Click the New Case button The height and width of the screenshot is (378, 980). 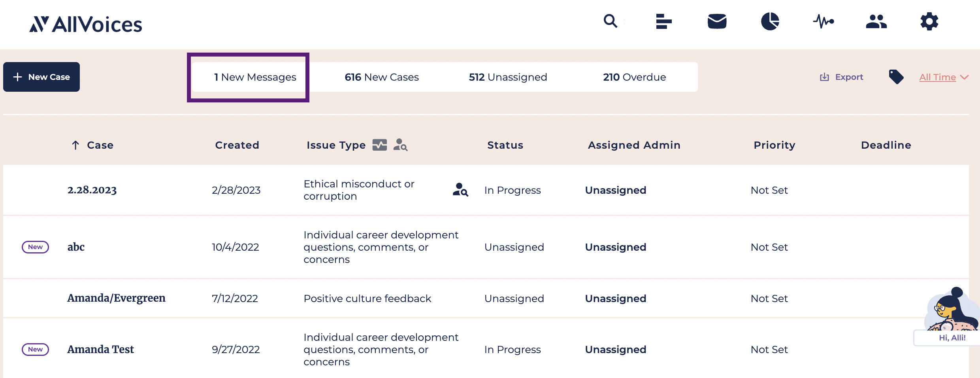[x=41, y=77]
